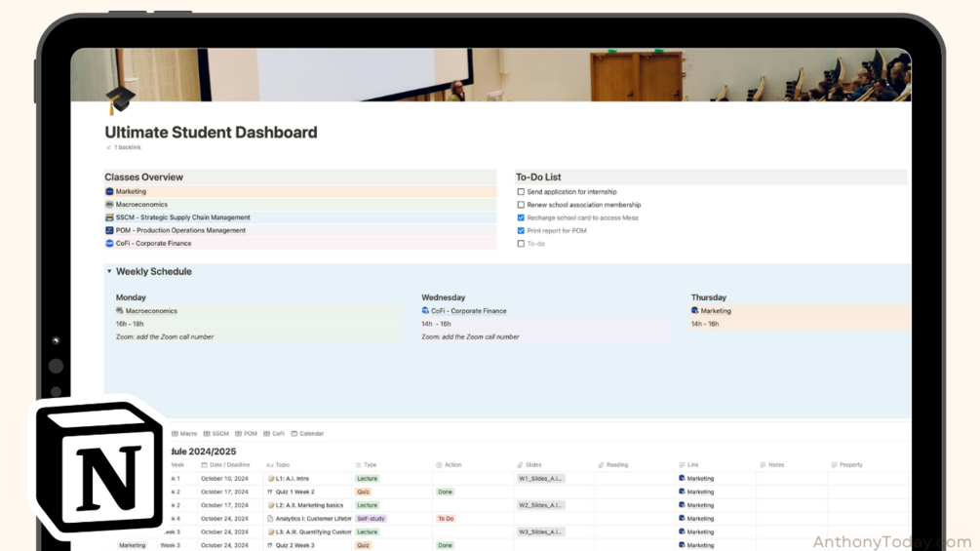Open the W2_Slides_A.I... file

540,505
